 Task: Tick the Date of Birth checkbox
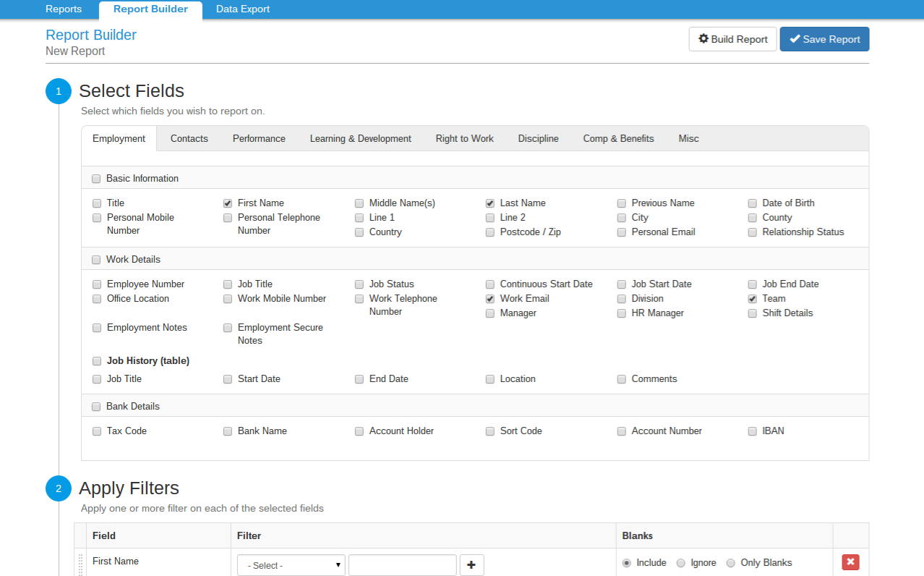[753, 203]
